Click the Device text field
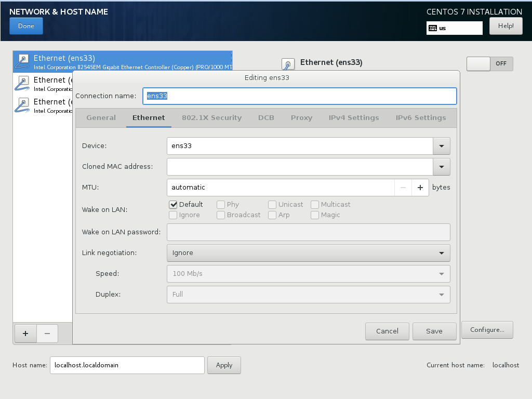532x399 pixels. [x=300, y=146]
